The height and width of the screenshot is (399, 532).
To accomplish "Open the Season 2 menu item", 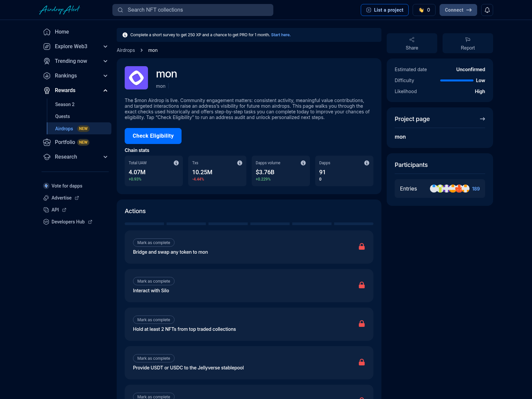I will [x=65, y=104].
